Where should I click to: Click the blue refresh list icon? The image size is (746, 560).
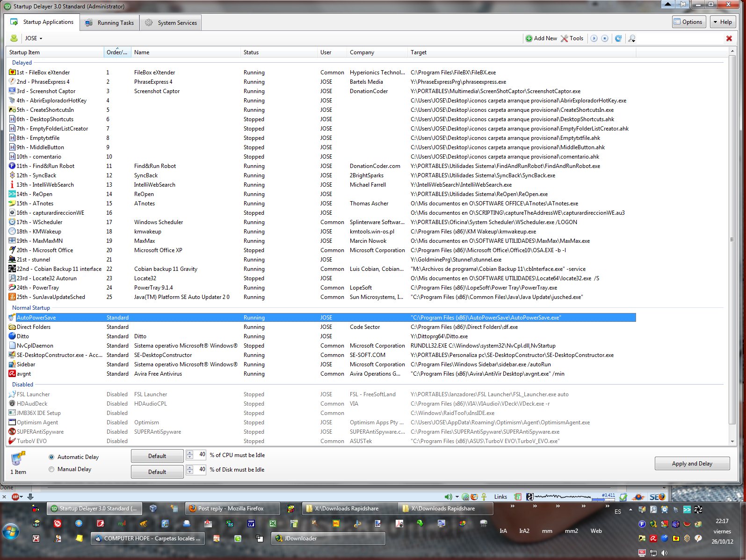pyautogui.click(x=618, y=38)
